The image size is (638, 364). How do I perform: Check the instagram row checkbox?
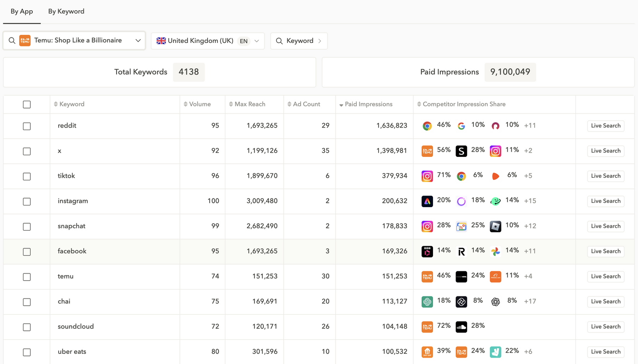pos(27,202)
